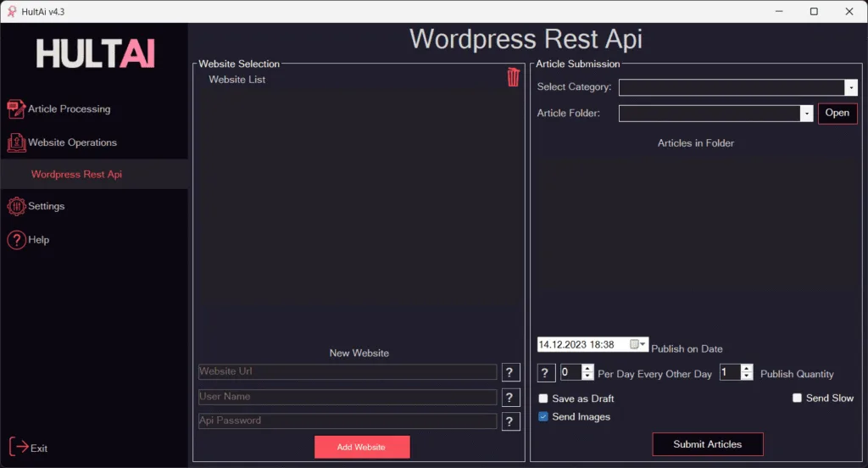Go to Settings page
Image resolution: width=868 pixels, height=468 pixels.
coord(47,206)
